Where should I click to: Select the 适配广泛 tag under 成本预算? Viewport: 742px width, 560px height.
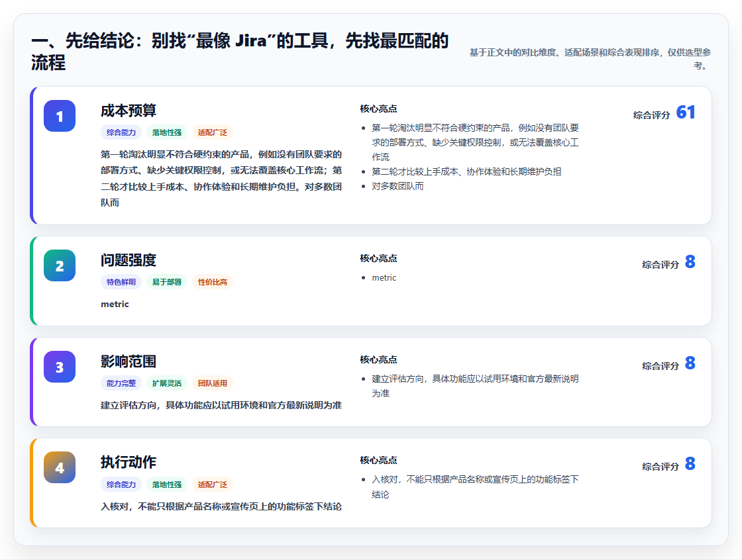pos(213,132)
